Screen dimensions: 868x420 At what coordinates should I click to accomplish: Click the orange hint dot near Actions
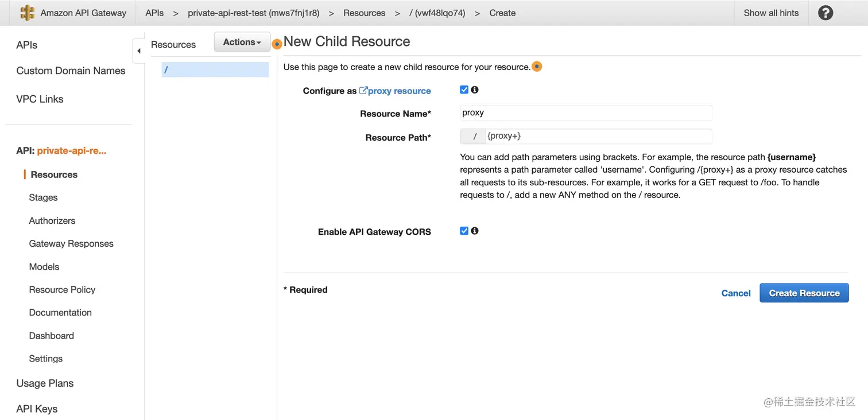[277, 44]
